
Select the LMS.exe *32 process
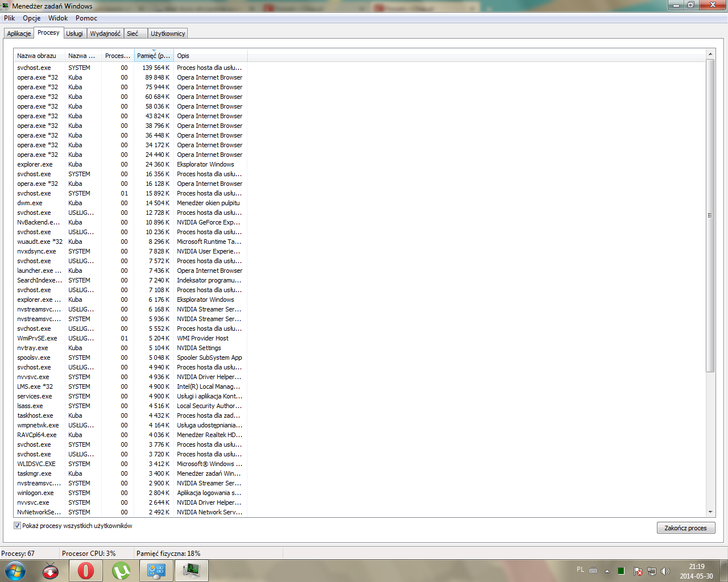(131, 386)
